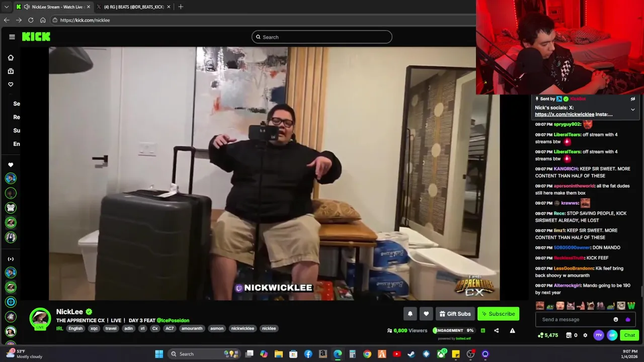Open the 7TV emote button
644x362 pixels.
pyautogui.click(x=599, y=335)
